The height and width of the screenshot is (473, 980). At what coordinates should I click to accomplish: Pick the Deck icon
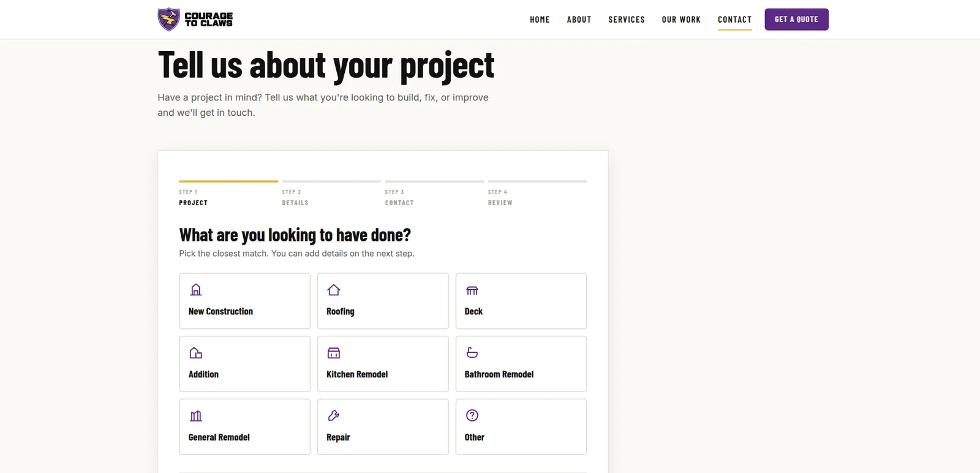(x=472, y=290)
